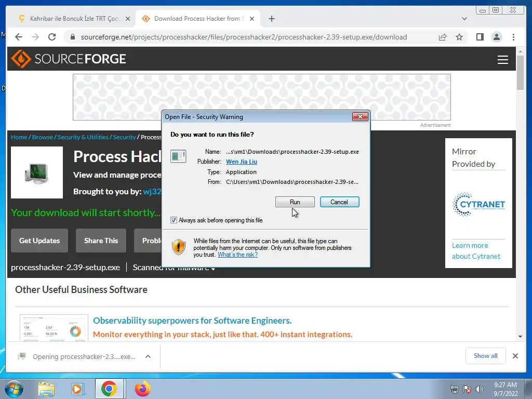Open Observability superpowers for Software Engineers link
This screenshot has height=399, width=532.
point(192,321)
